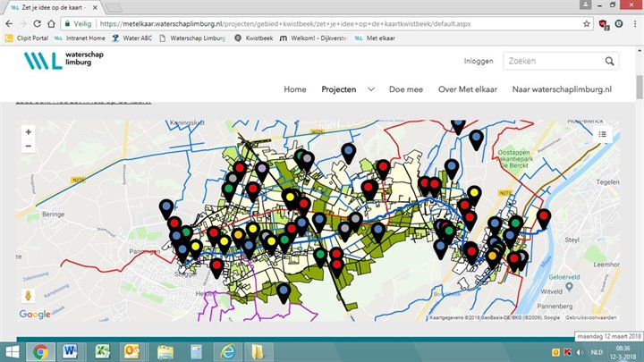Zoom in on the map

[29, 131]
